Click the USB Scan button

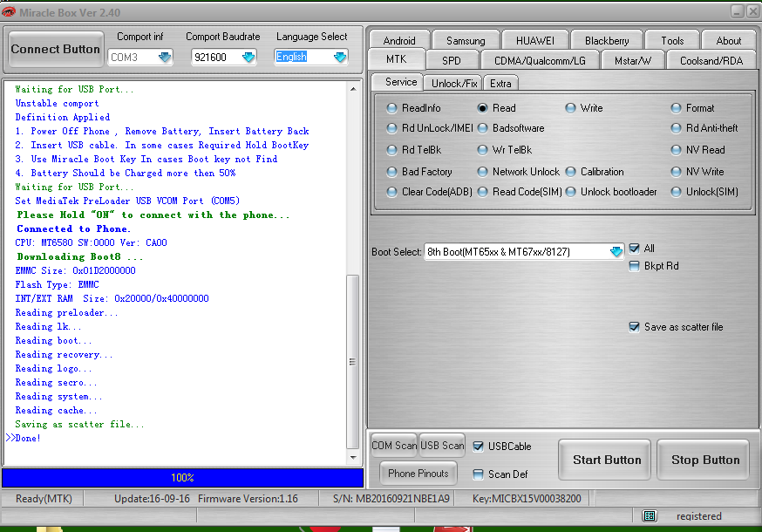point(442,446)
